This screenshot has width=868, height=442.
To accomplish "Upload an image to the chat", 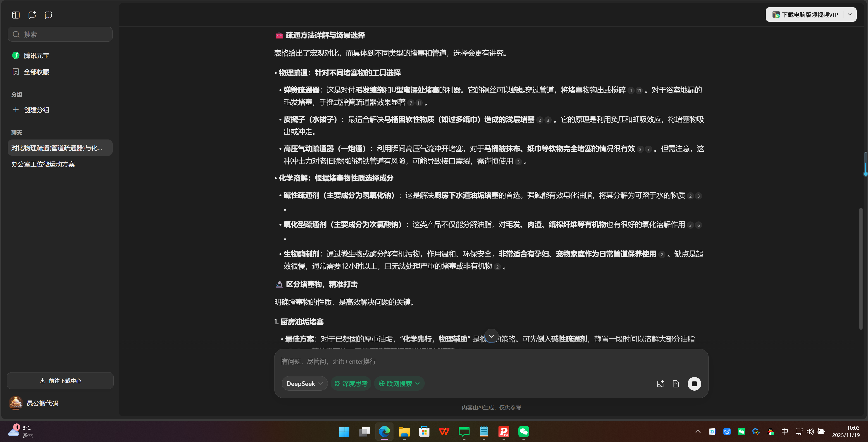I will [x=660, y=383].
